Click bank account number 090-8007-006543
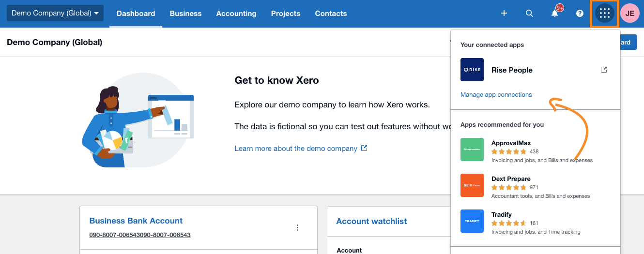The image size is (644, 254). coord(140,235)
